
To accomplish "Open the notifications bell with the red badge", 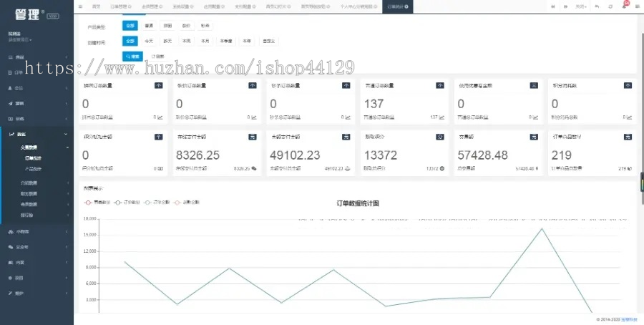I will point(624,6).
